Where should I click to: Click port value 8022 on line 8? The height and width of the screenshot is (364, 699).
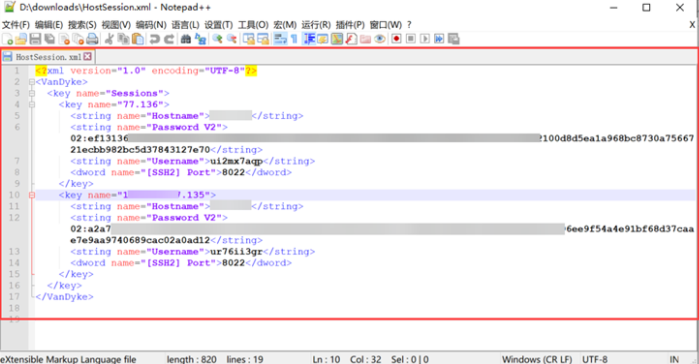point(233,172)
